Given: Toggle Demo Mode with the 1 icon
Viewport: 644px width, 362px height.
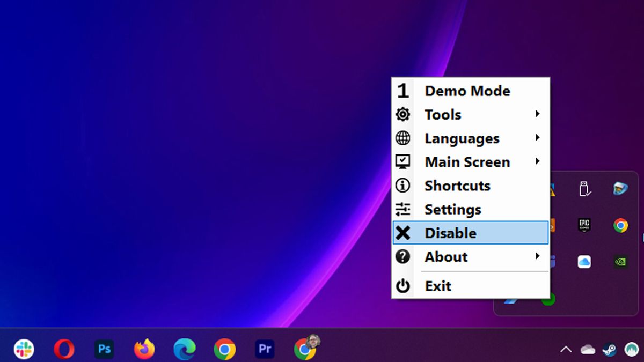Looking at the screenshot, I should click(x=402, y=91).
